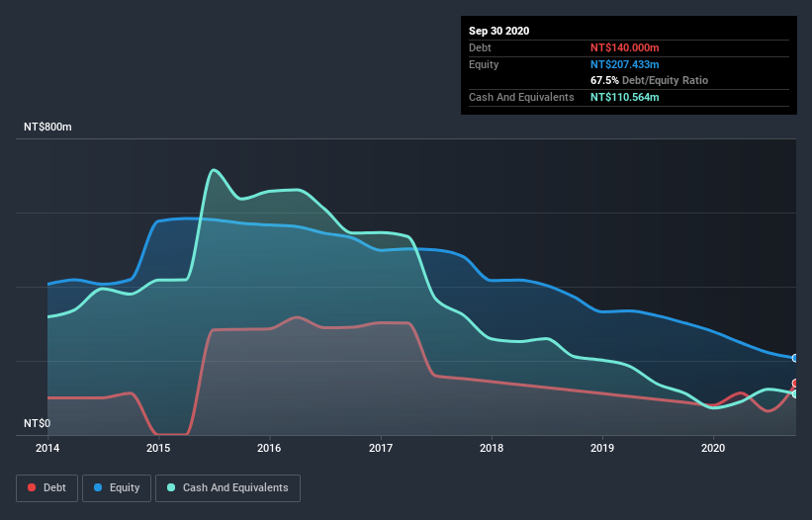Click the Equity label in tooltip

pyautogui.click(x=484, y=64)
